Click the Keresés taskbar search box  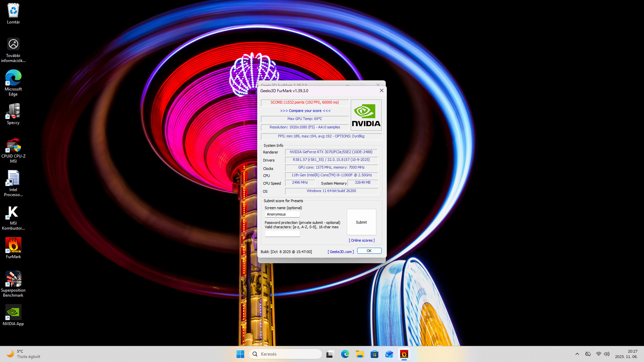click(x=285, y=354)
